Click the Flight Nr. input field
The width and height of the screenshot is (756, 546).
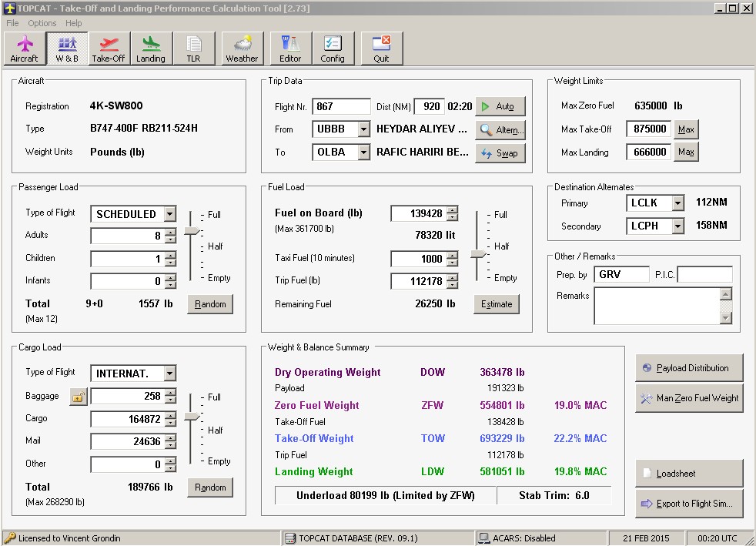341,106
